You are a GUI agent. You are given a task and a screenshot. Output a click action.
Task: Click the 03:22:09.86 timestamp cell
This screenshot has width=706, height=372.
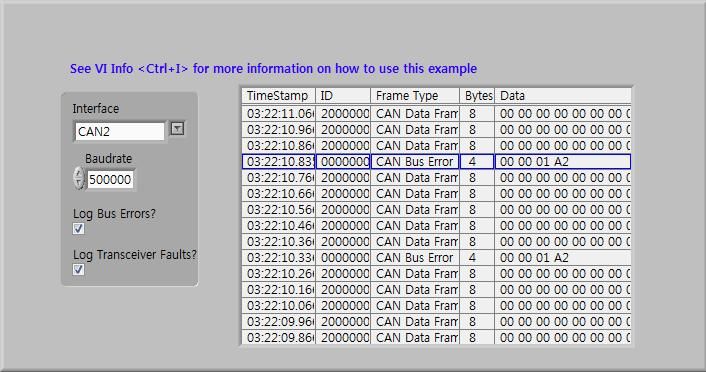pyautogui.click(x=279, y=337)
